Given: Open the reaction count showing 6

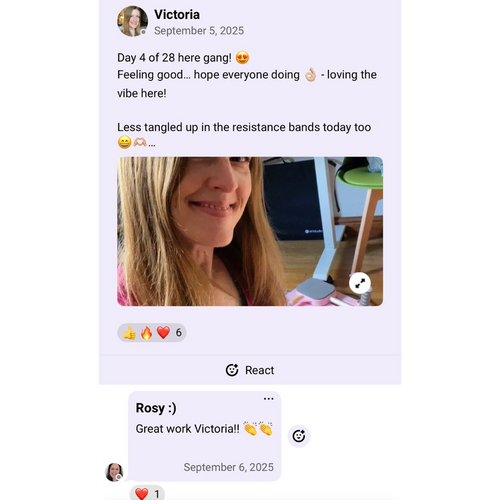Looking at the screenshot, I should coord(179,332).
